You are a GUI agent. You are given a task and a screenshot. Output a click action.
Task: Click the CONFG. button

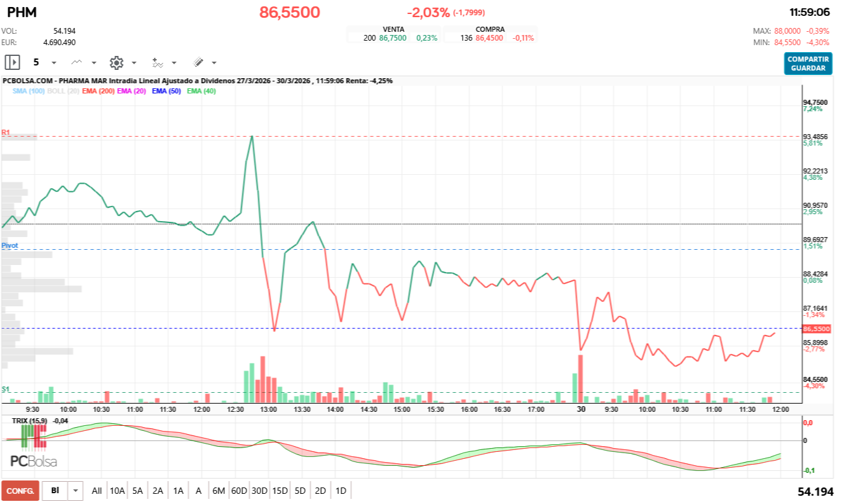pyautogui.click(x=20, y=491)
